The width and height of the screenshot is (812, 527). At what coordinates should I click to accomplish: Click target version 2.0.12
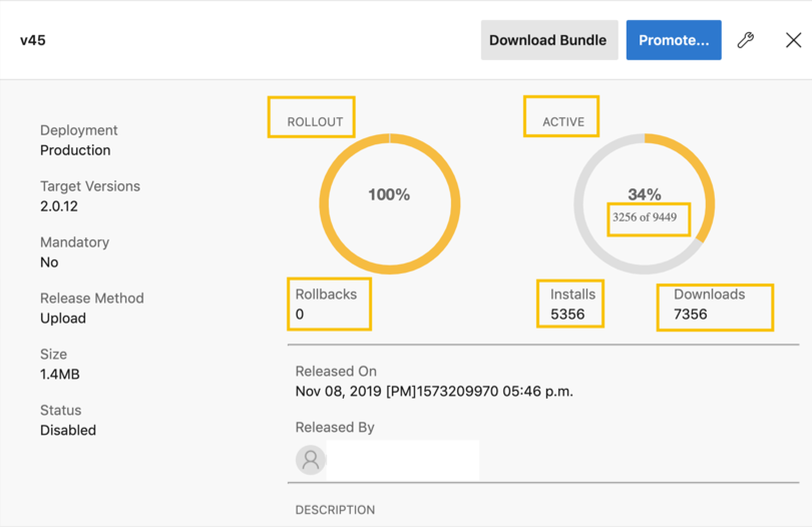click(59, 206)
